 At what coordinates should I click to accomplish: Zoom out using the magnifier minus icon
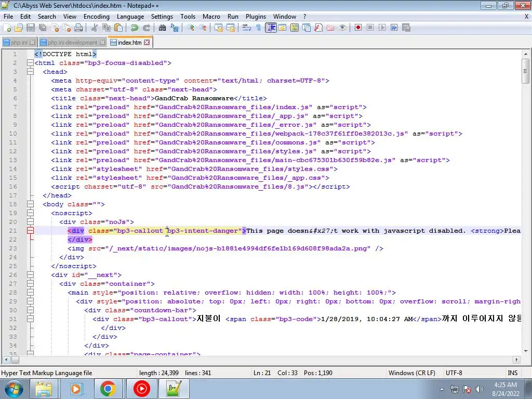(203, 28)
